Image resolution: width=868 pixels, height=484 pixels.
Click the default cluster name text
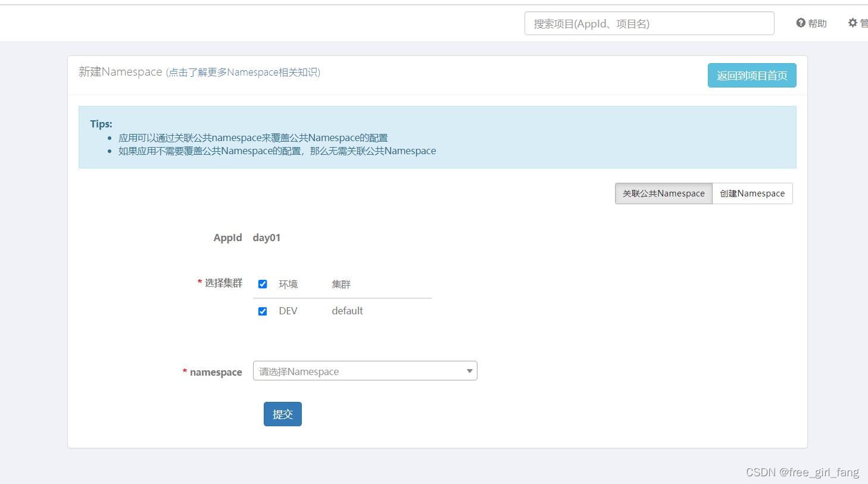point(347,311)
